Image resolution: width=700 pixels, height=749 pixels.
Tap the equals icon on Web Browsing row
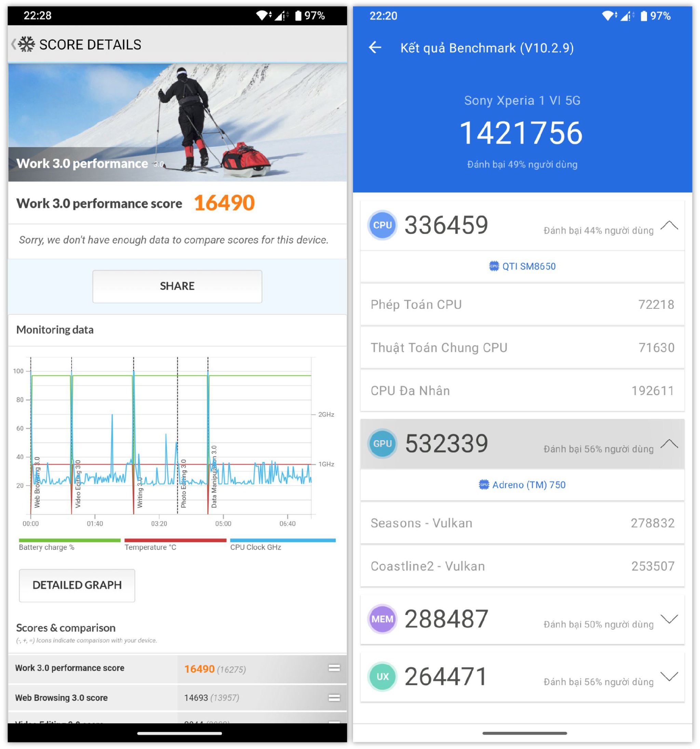334,698
